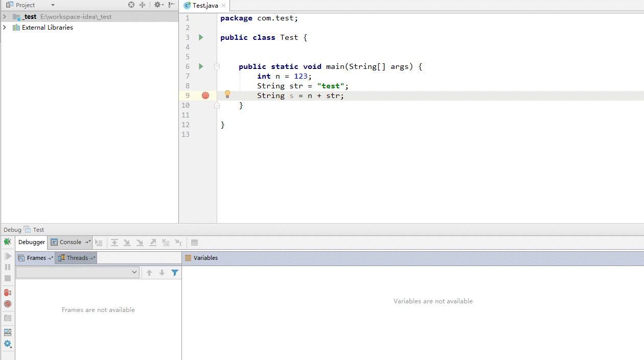Click the blue funnel filter icon in Frames
The width and height of the screenshot is (644, 360).
[x=175, y=273]
